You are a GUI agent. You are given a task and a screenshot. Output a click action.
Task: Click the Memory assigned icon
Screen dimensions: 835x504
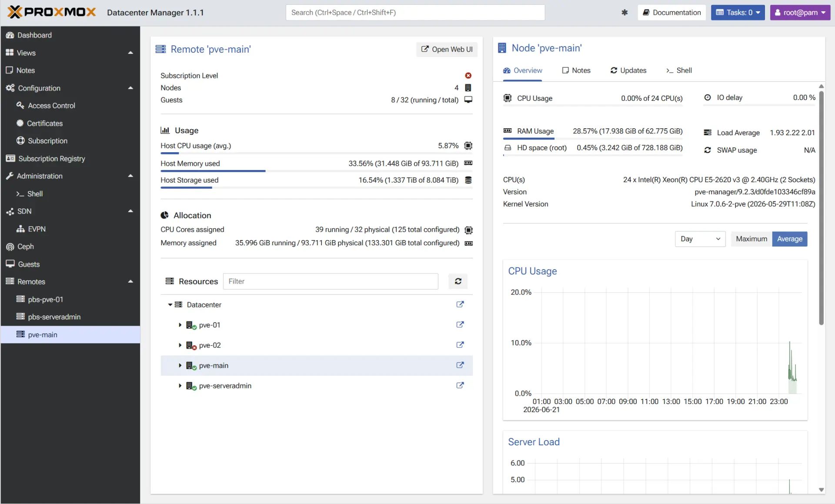(468, 243)
